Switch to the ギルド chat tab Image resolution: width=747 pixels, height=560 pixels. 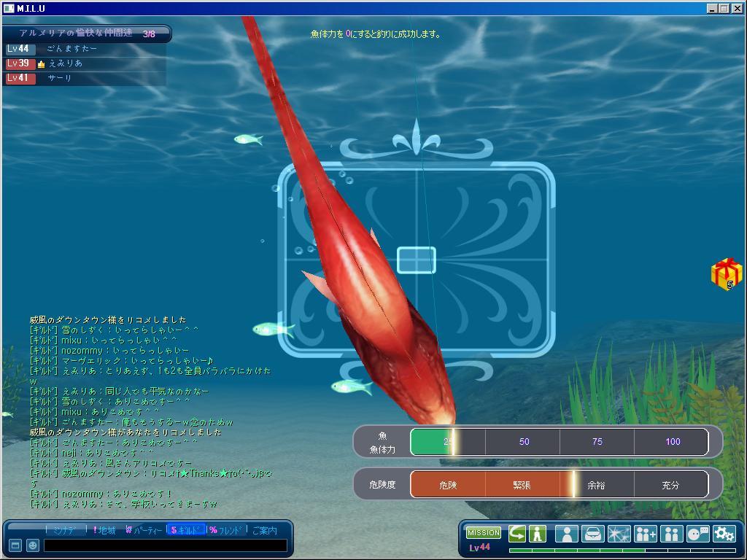coord(186,530)
